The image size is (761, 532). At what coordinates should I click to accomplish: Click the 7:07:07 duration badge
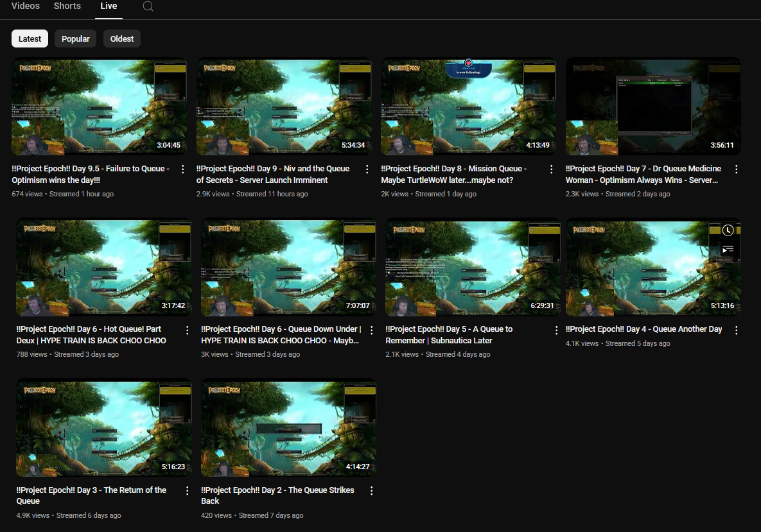pyautogui.click(x=358, y=305)
